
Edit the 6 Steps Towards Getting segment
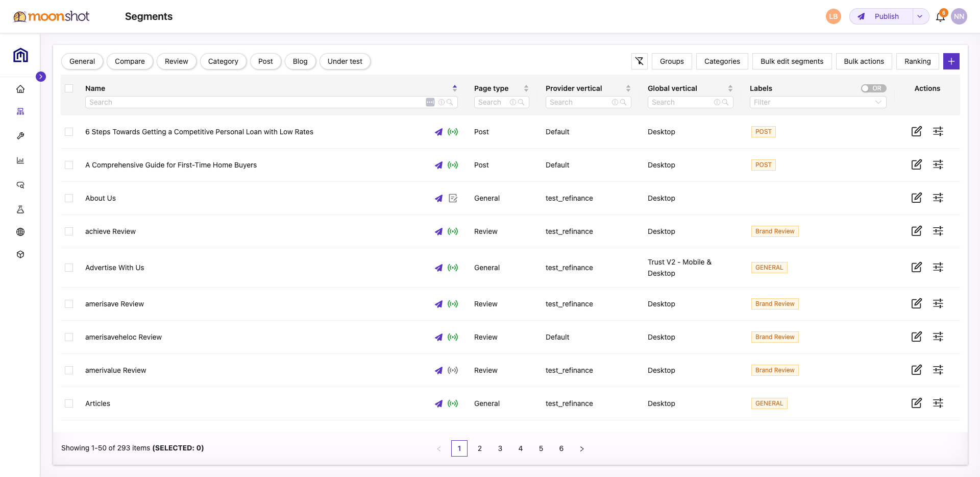(x=917, y=131)
